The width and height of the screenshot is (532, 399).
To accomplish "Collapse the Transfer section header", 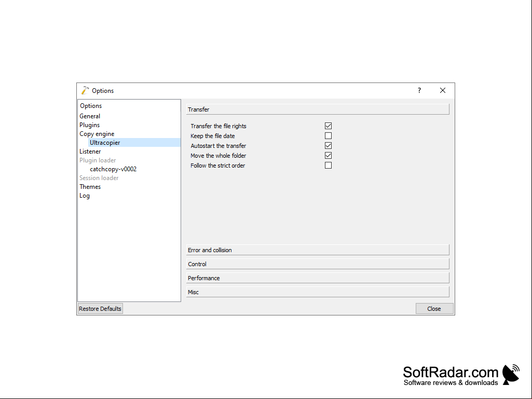I will [x=318, y=109].
